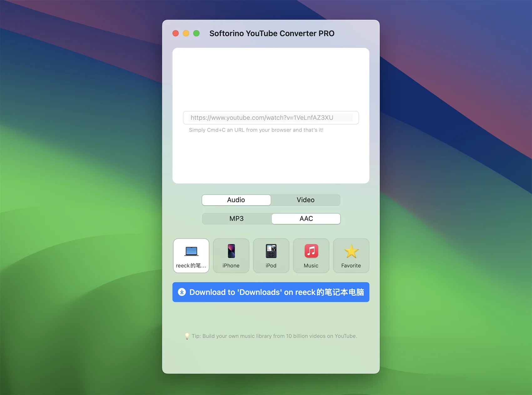Click the Softorino YouTube Converter PRO title
This screenshot has width=532, height=395.
tap(272, 33)
